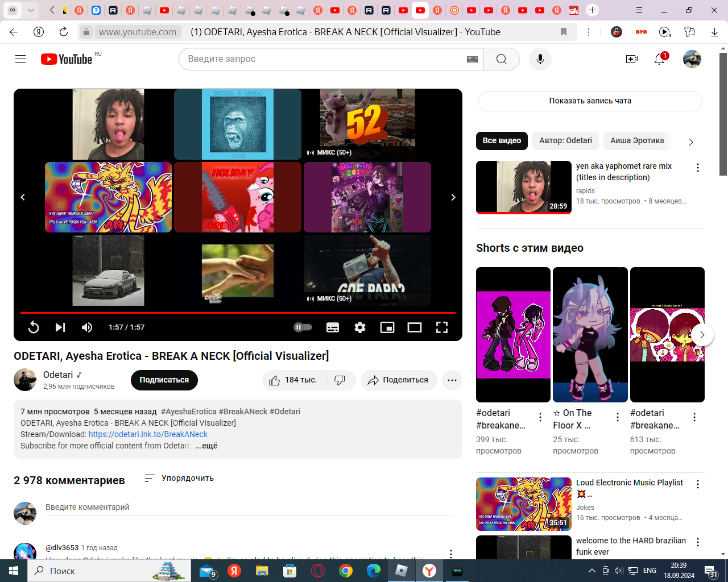Open Chrome from the taskbar
728x582 pixels.
tap(345, 571)
